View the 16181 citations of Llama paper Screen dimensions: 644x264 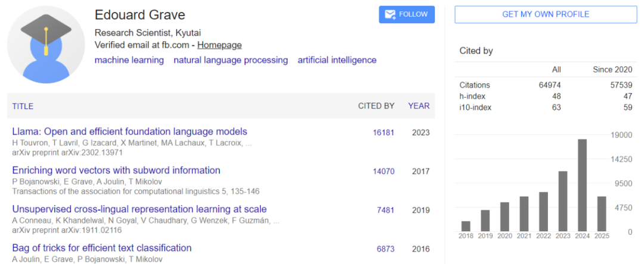383,133
